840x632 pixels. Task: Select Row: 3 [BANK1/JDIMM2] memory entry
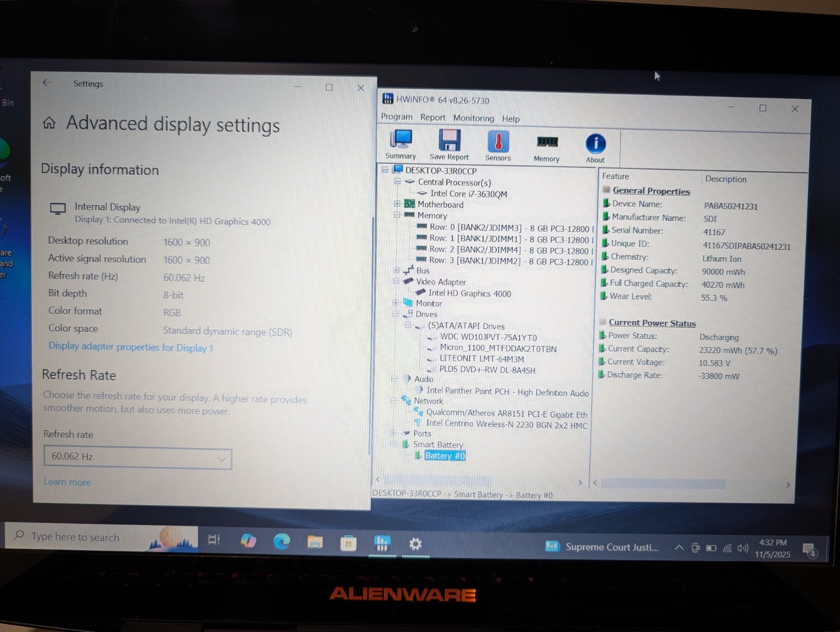point(511,261)
